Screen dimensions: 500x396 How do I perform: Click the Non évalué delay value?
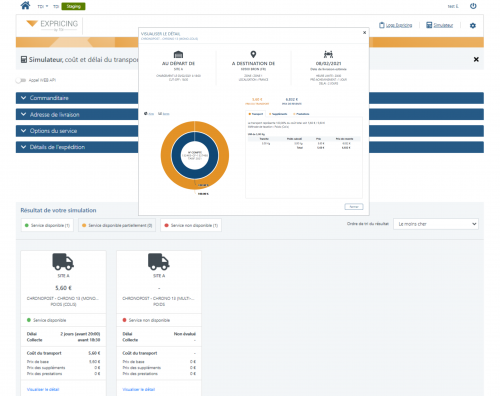185,334
